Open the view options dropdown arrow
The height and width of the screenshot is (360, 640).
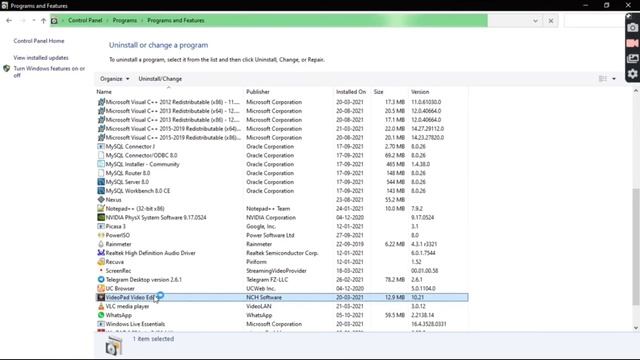point(614,79)
